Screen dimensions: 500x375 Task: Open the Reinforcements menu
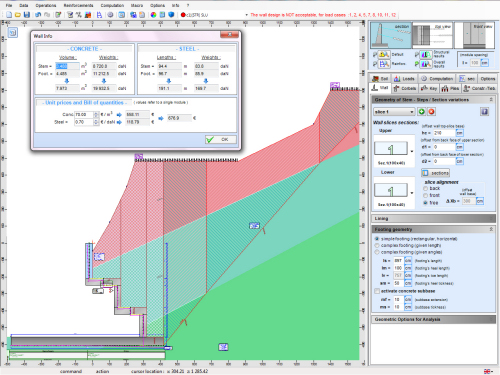point(79,5)
